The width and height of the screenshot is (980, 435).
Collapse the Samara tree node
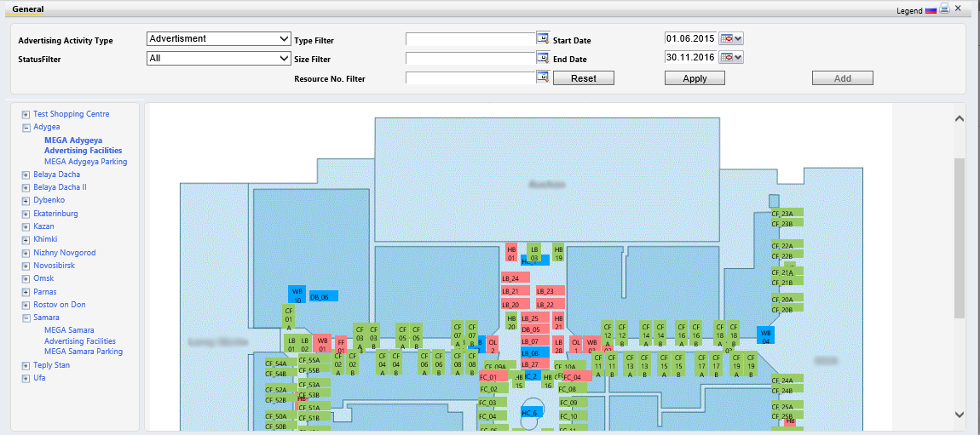pyautogui.click(x=26, y=318)
